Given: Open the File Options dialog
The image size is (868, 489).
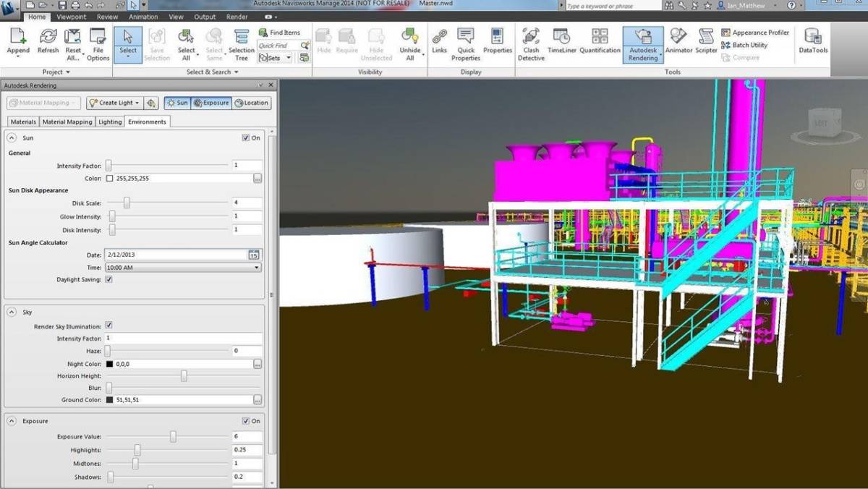Looking at the screenshot, I should (x=98, y=44).
